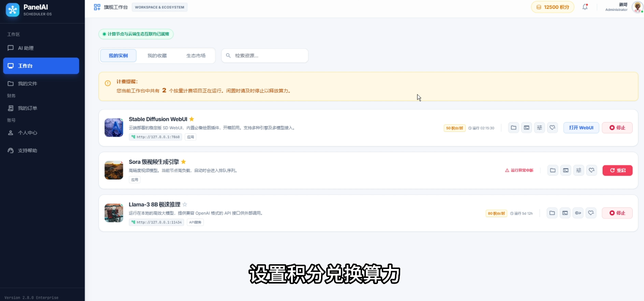The height and width of the screenshot is (301, 644).
Task: Click the API服务 tag on Llama-3 row
Action: click(x=195, y=222)
